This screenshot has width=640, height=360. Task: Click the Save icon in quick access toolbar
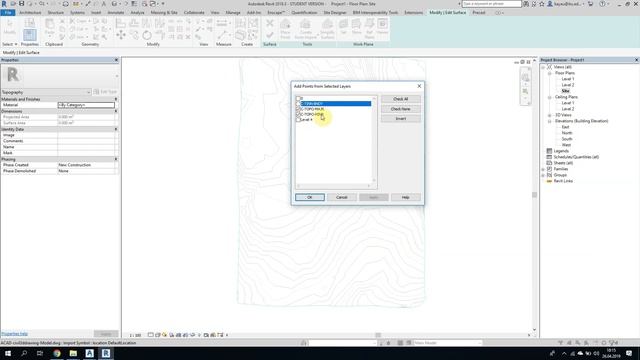pyautogui.click(x=22, y=4)
